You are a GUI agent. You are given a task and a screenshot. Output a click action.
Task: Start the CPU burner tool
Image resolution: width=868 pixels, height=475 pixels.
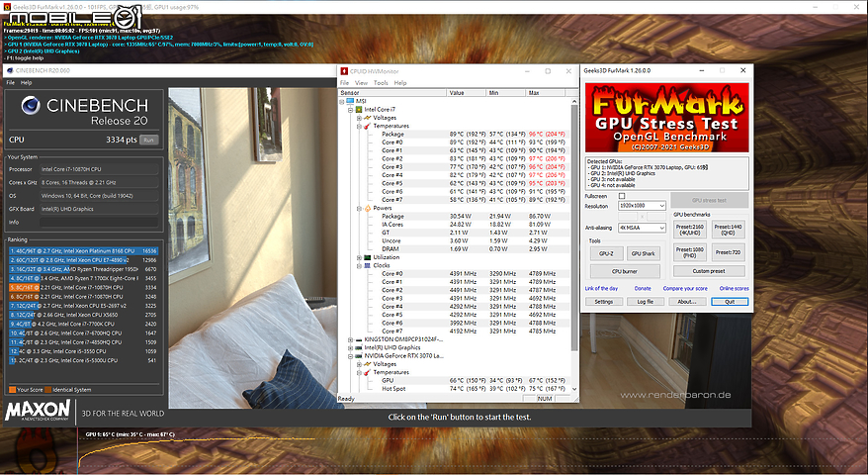(625, 271)
